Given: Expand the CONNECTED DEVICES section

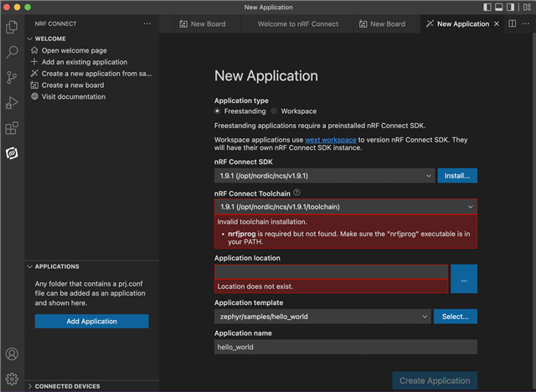Looking at the screenshot, I should 30,386.
